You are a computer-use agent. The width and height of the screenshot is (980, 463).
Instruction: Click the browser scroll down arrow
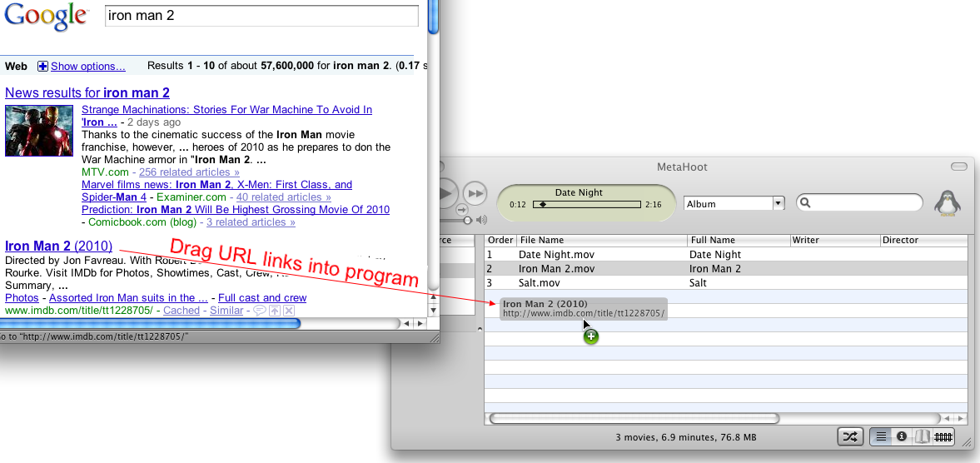tap(433, 311)
